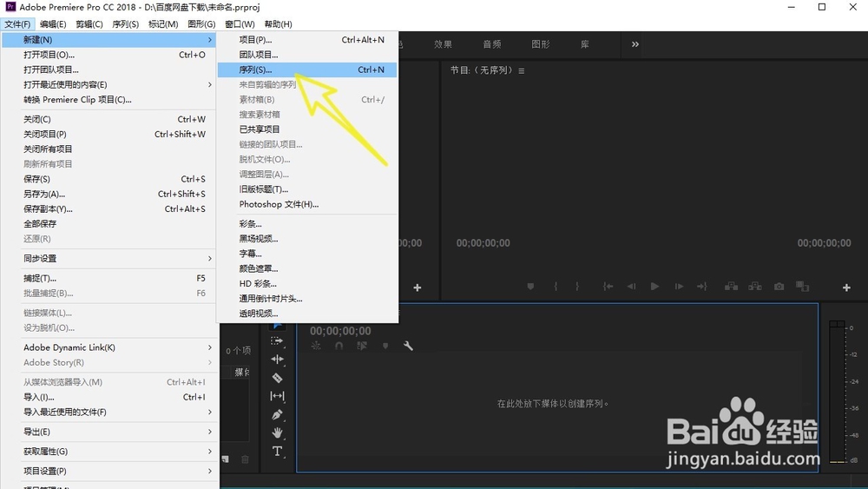Add marker in the timeline header
The image size is (868, 489).
(x=385, y=346)
